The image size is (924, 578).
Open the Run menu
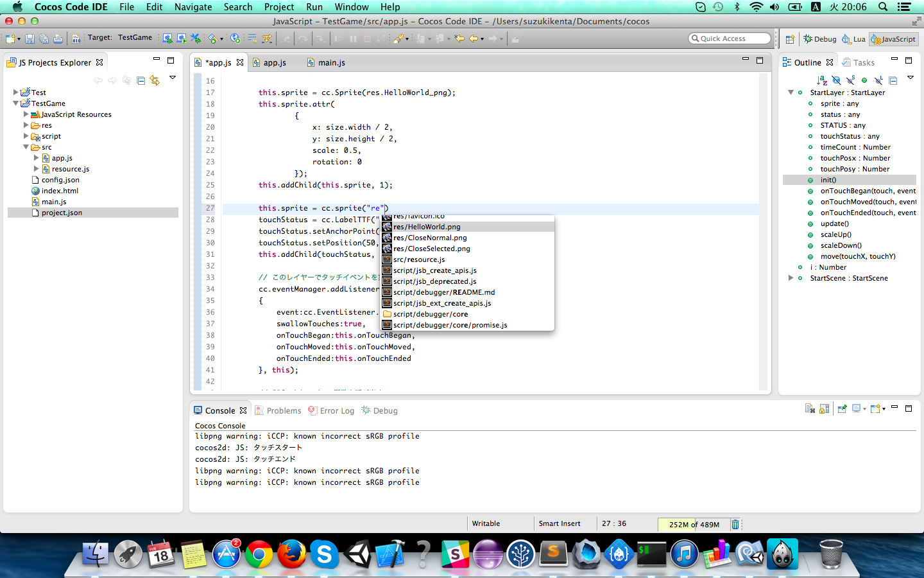point(314,7)
